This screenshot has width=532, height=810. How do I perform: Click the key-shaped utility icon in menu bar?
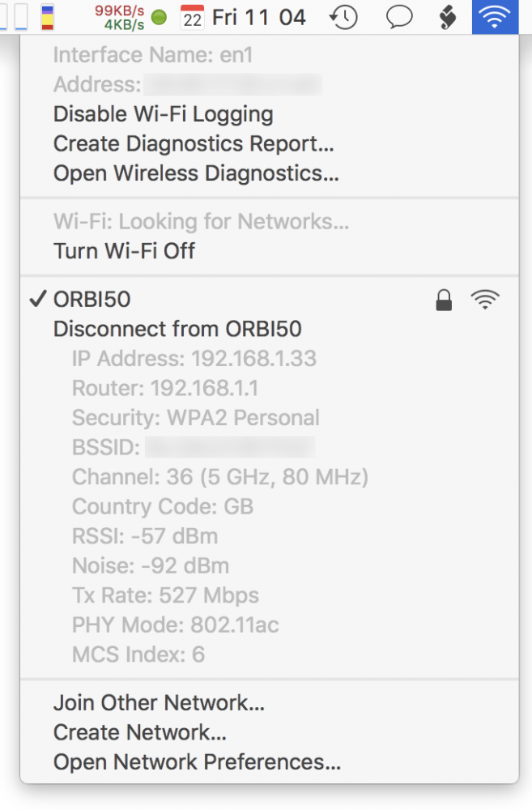tap(448, 16)
